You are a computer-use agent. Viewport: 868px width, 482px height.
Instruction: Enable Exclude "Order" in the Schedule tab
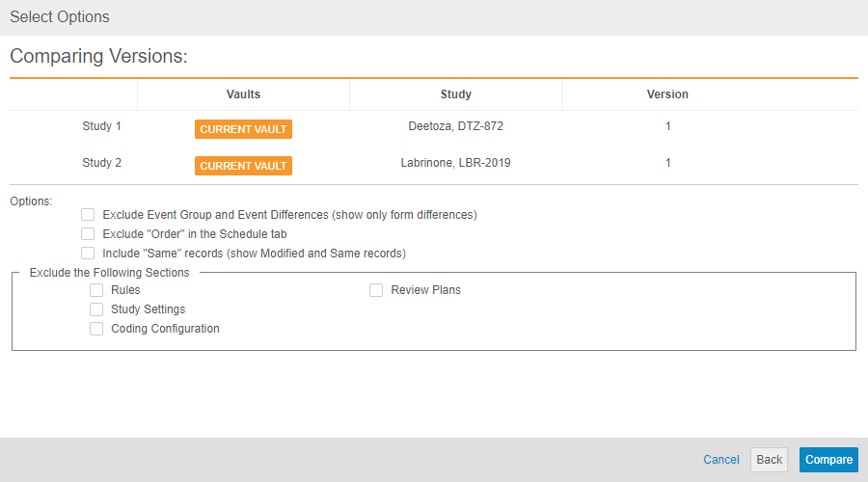pos(89,234)
